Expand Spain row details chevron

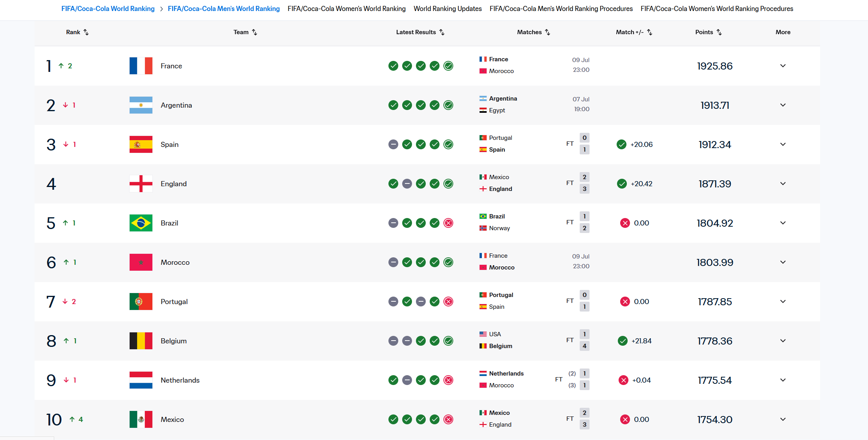(783, 144)
